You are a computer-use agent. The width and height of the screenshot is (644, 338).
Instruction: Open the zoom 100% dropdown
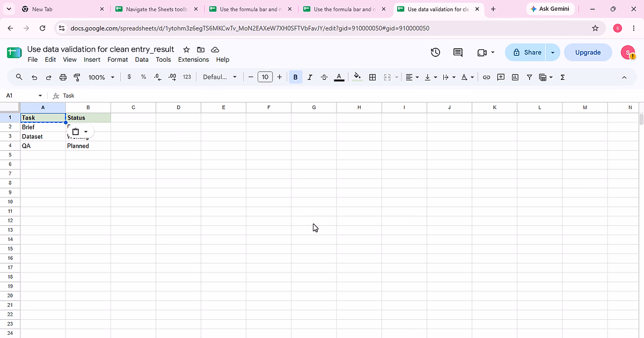[101, 77]
